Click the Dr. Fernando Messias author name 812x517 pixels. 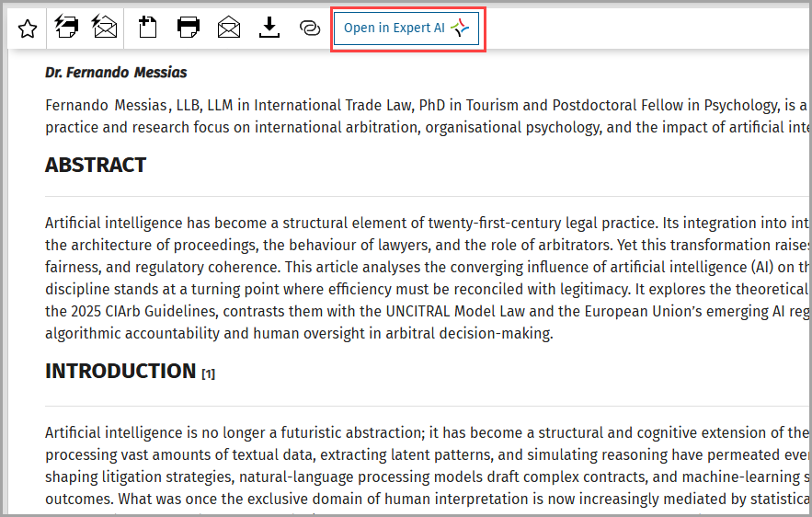click(x=116, y=73)
